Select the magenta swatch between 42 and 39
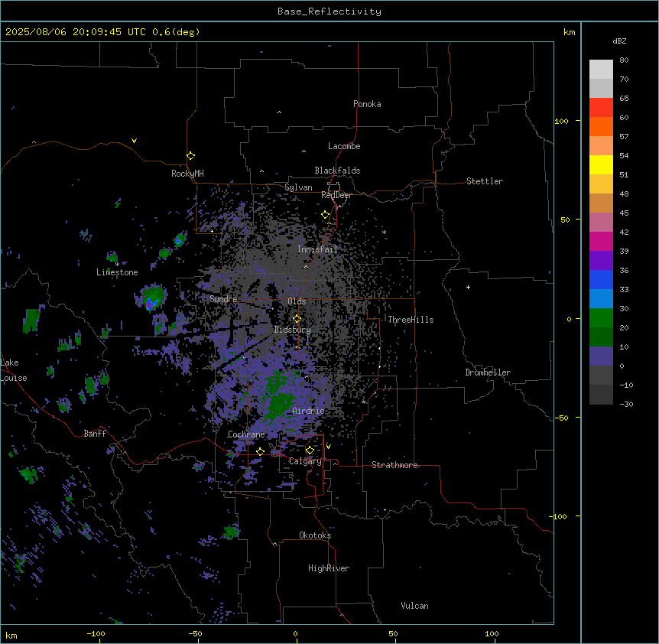659x644 pixels. coord(601,241)
